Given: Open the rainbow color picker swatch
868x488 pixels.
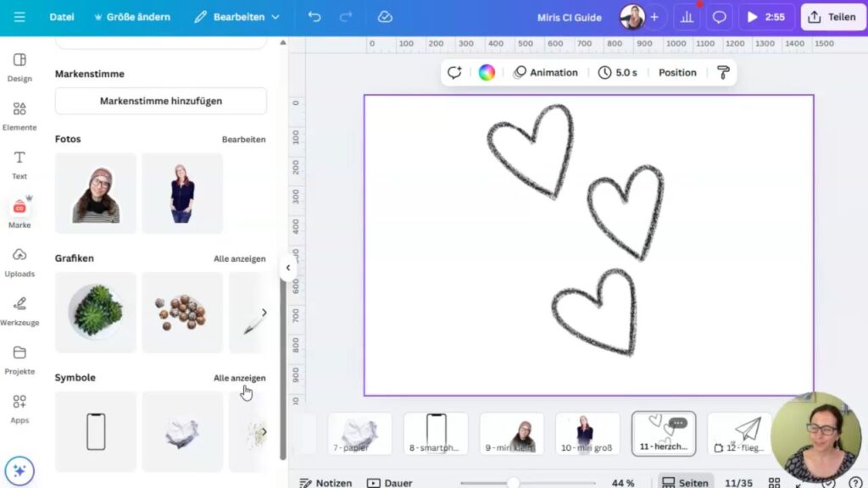Looking at the screenshot, I should (x=487, y=73).
